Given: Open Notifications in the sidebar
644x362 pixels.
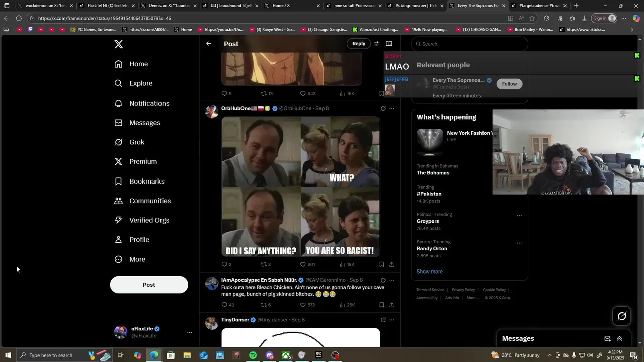Looking at the screenshot, I should [x=142, y=103].
